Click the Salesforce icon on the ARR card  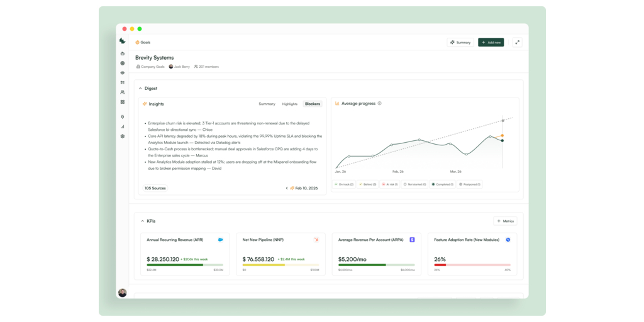(220, 240)
